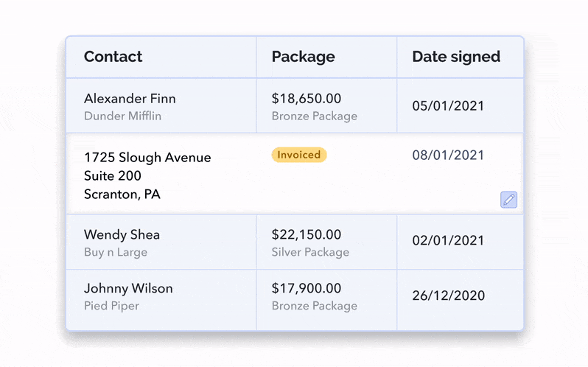The image size is (588, 367).
Task: Click the Pied Piper company name
Action: click(111, 306)
